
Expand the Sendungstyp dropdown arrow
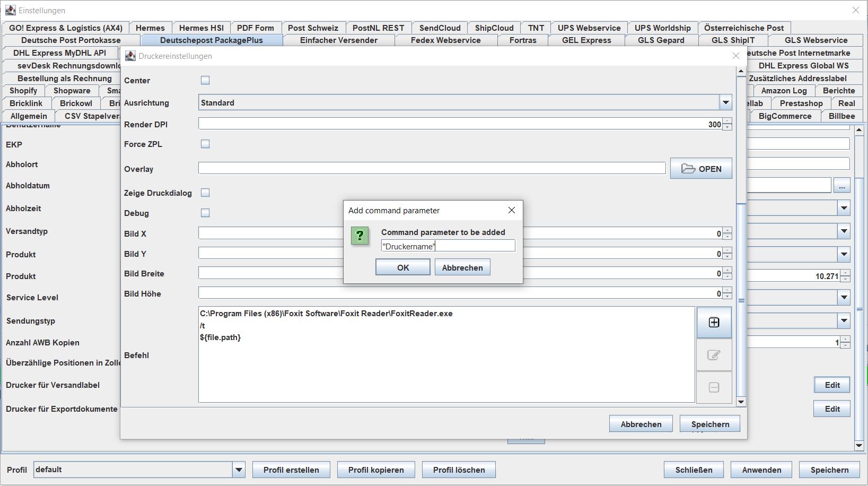click(844, 320)
